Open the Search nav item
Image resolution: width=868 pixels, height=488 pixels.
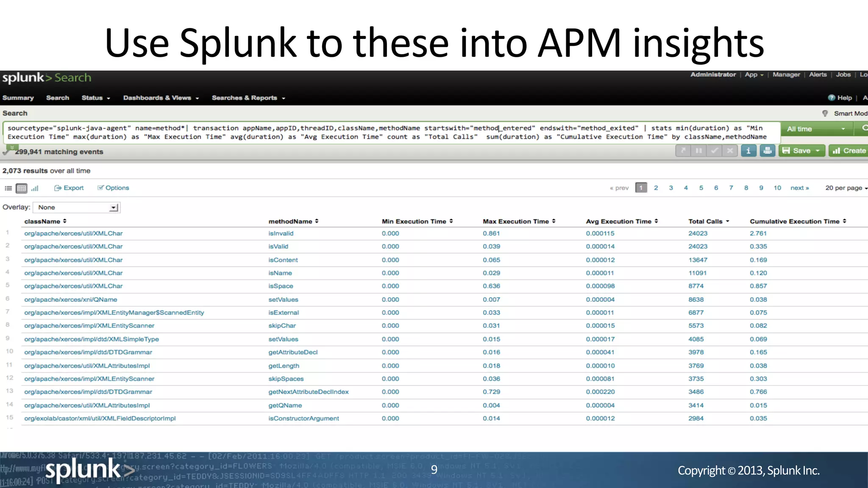tap(58, 98)
